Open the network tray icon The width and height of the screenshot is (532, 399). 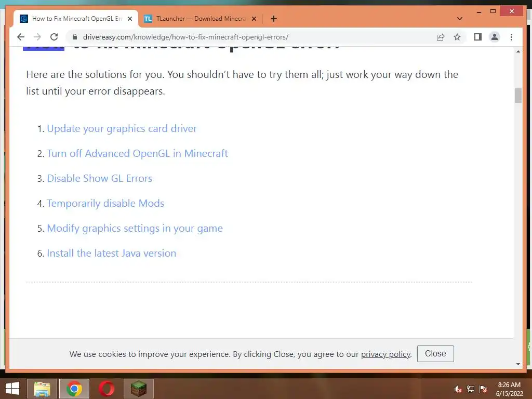pyautogui.click(x=471, y=389)
